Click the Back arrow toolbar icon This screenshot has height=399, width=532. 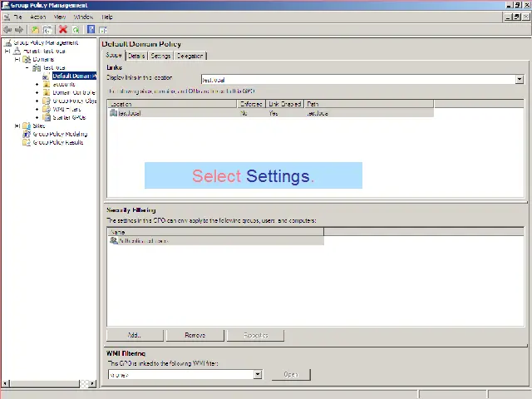click(x=7, y=30)
